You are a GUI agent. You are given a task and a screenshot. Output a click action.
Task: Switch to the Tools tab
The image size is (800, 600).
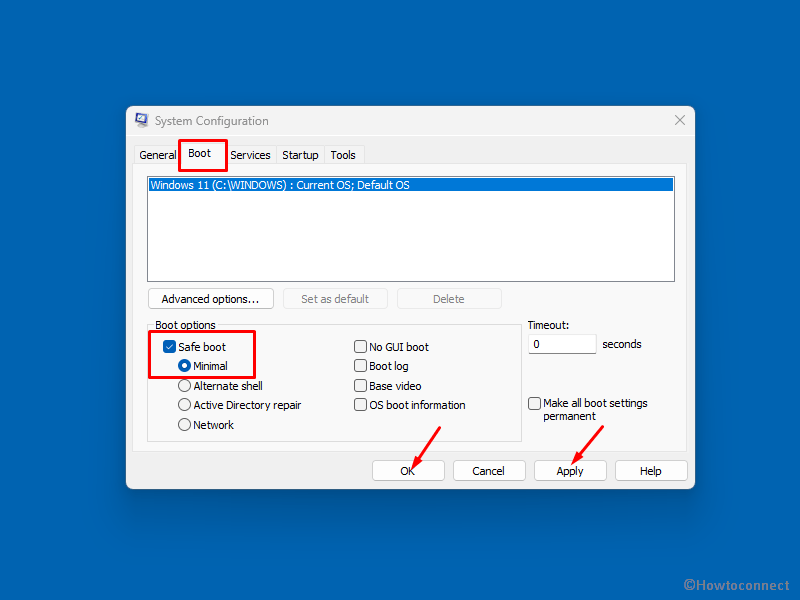click(x=343, y=155)
